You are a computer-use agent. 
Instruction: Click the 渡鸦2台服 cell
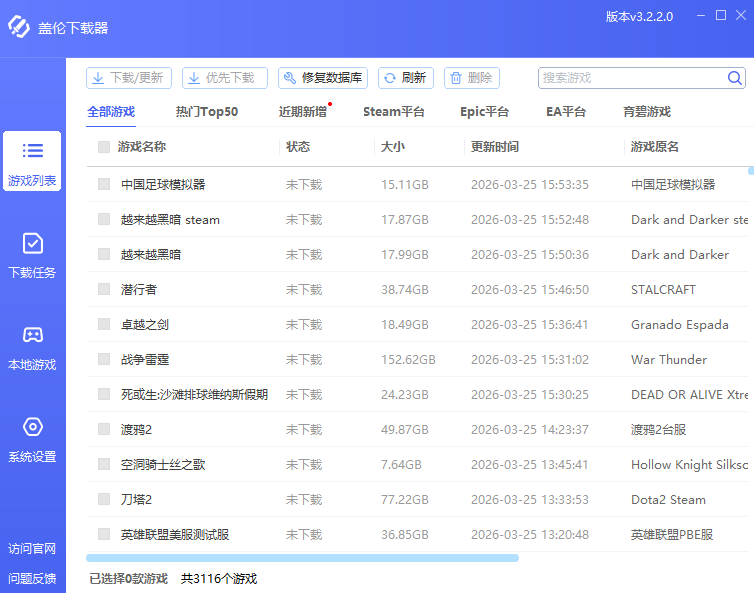658,429
